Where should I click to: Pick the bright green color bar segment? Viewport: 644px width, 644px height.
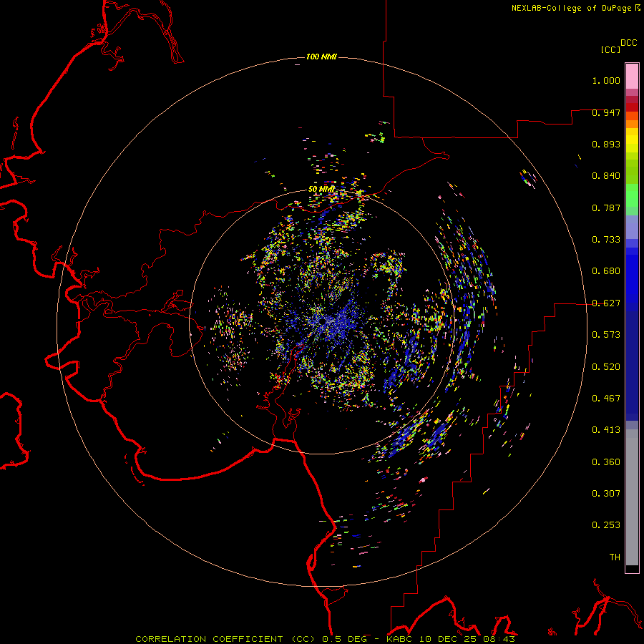point(632,195)
